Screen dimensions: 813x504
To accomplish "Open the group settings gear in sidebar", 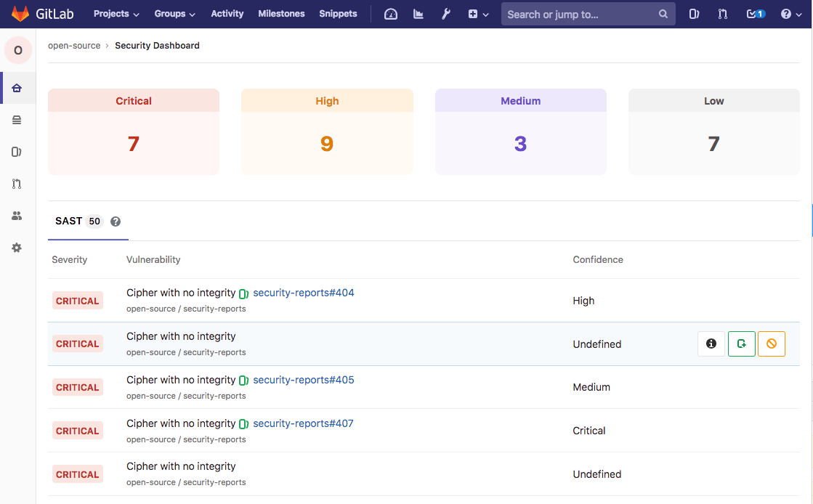I will 16,248.
